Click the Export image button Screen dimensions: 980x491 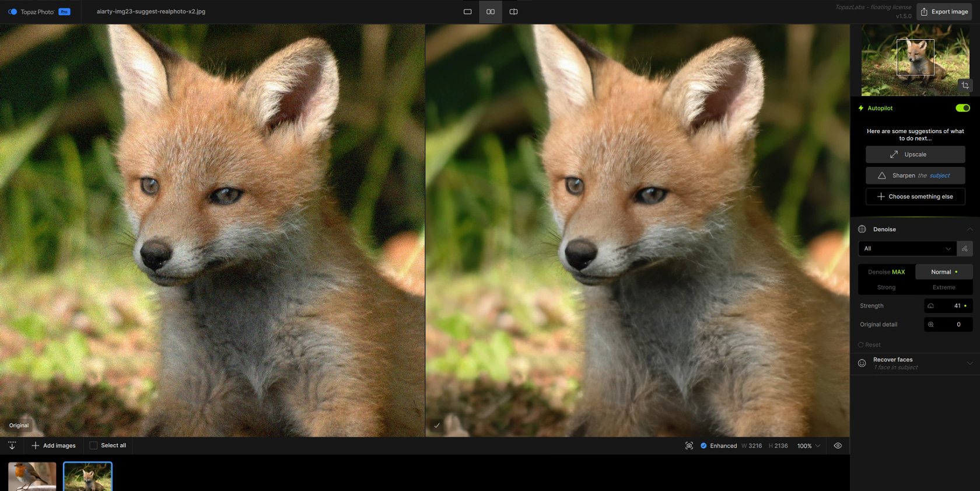click(x=944, y=12)
